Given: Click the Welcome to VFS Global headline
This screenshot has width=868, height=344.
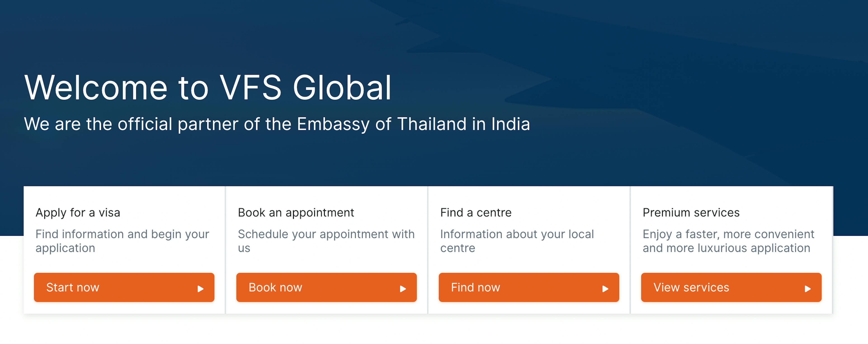Looking at the screenshot, I should click(x=208, y=88).
